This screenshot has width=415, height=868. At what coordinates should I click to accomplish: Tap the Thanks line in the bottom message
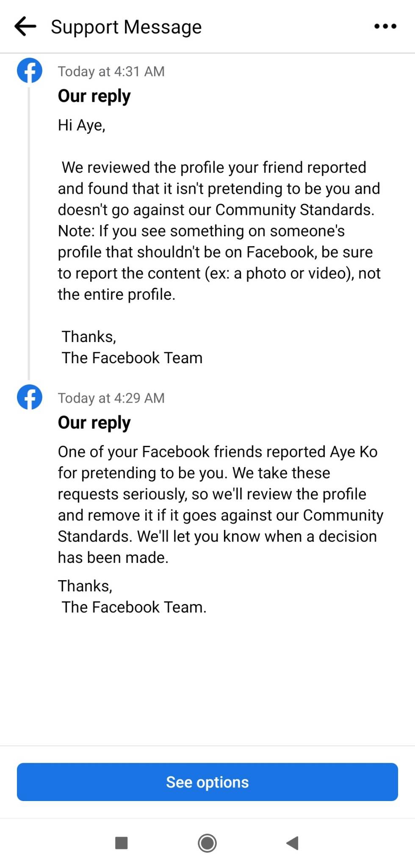coord(85,585)
